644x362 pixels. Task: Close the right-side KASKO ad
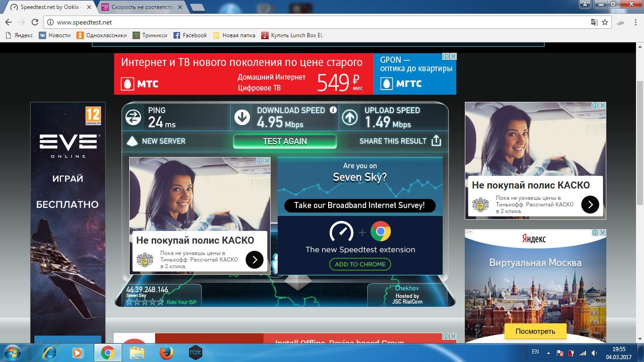[x=603, y=105]
